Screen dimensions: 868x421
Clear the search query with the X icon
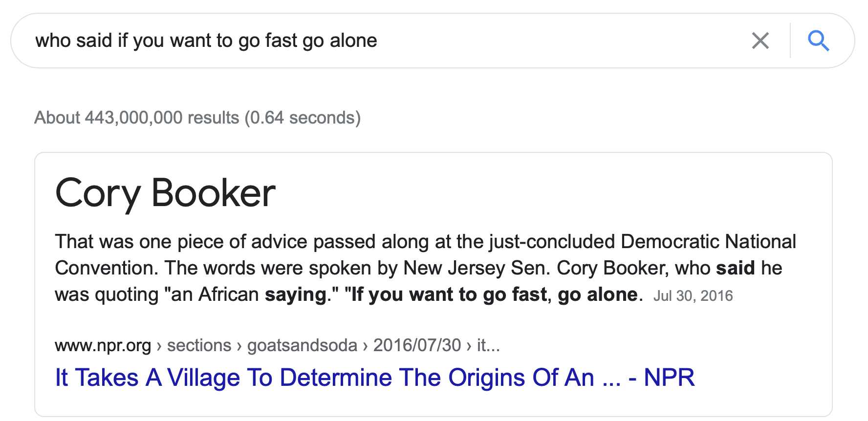pyautogui.click(x=760, y=41)
